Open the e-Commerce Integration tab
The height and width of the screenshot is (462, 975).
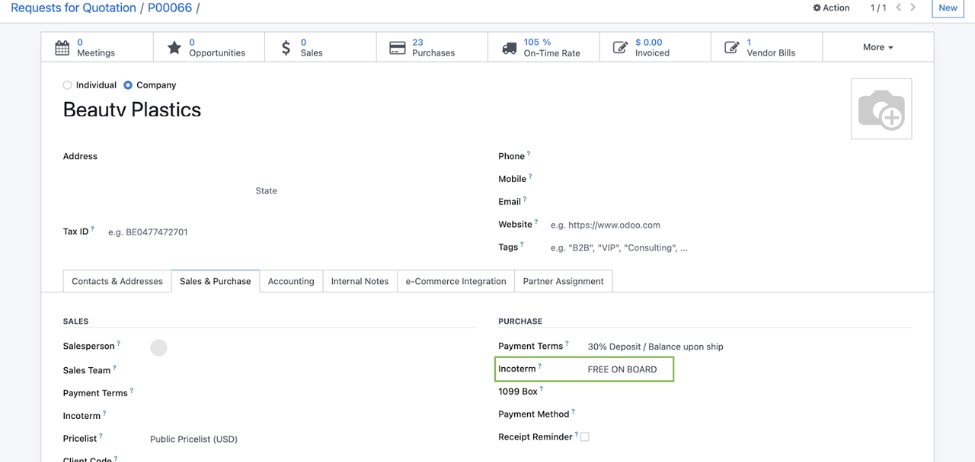(x=456, y=281)
